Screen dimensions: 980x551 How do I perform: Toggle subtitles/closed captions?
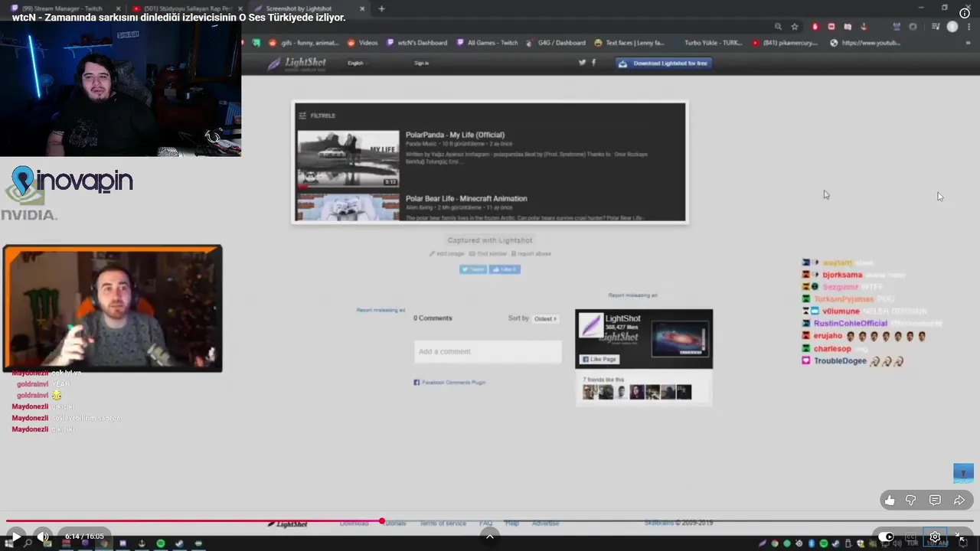point(911,537)
